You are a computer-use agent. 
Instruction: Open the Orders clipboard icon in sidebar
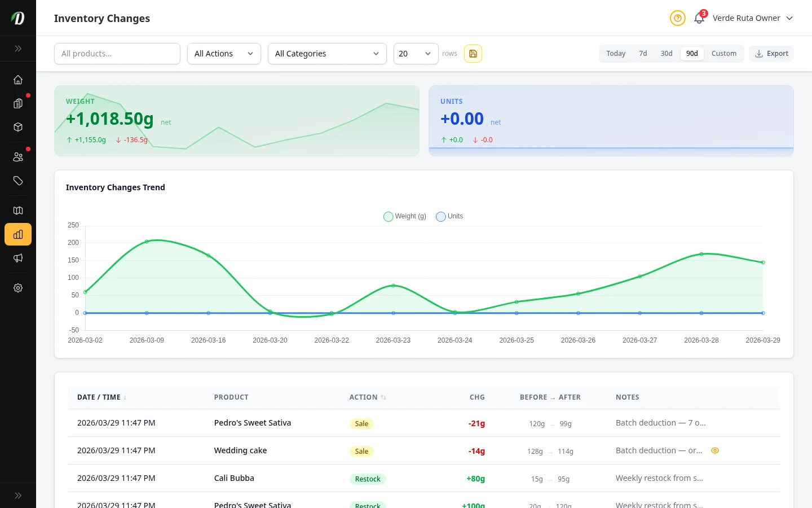click(x=18, y=103)
